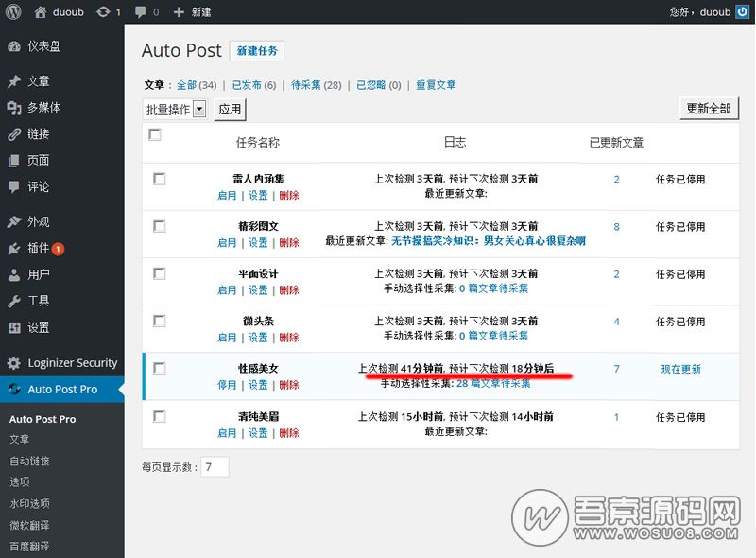This screenshot has width=756, height=558.
Task: Click the plus 新建 icon in admin bar
Action: (x=179, y=12)
